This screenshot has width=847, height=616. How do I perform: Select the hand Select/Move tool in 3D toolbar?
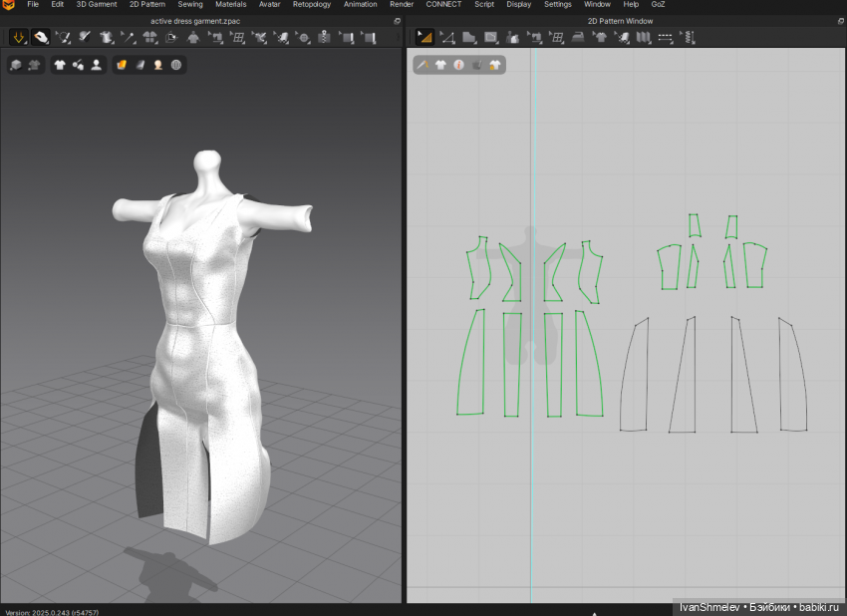(41, 37)
